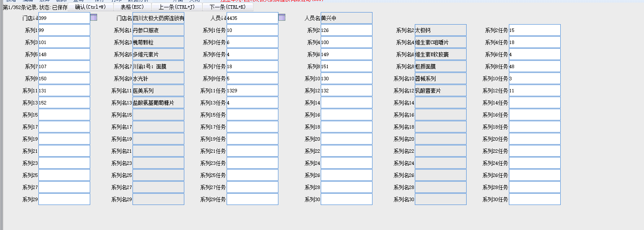Edit the 系列13任务 field
The image size is (644, 230).
click(253, 103)
